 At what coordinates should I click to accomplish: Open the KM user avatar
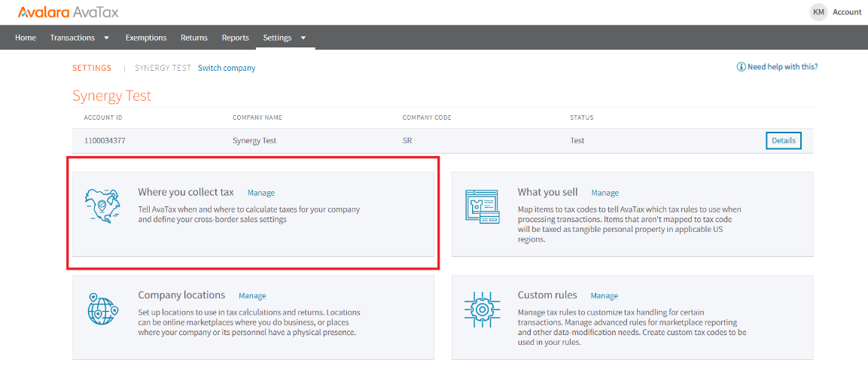click(818, 12)
